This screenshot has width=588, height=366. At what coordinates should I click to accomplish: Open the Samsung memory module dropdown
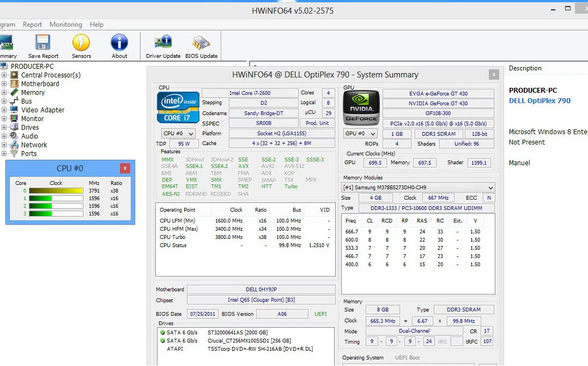tap(418, 188)
